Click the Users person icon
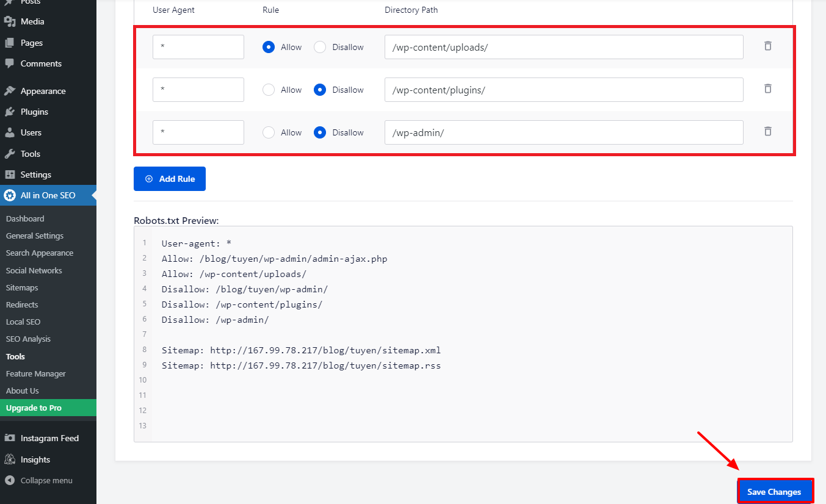 [10, 132]
